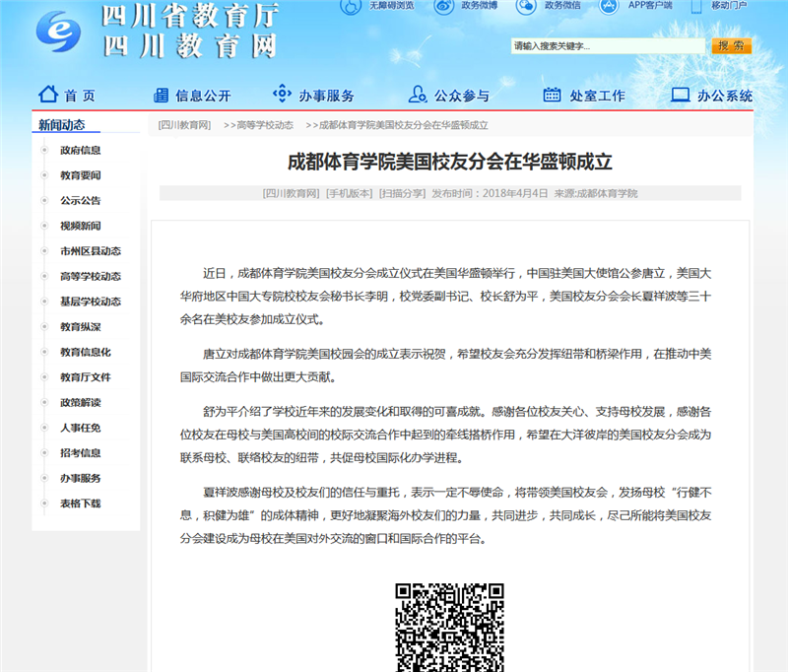
Task: Click the bullet icon next to 人事任免
Action: (44, 428)
